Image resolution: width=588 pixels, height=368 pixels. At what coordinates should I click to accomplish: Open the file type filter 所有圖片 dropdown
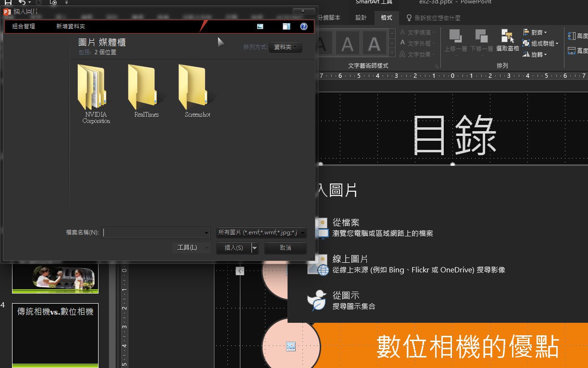261,233
